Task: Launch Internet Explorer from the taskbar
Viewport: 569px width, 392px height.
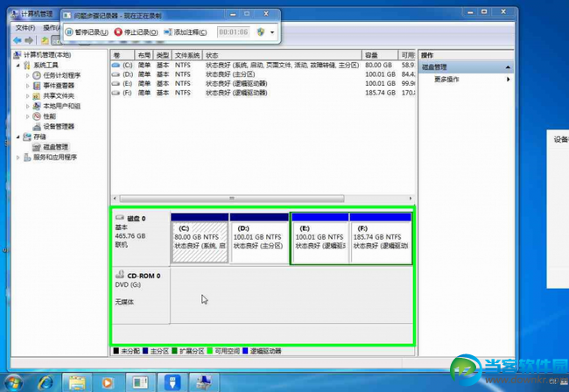Action: [x=46, y=383]
